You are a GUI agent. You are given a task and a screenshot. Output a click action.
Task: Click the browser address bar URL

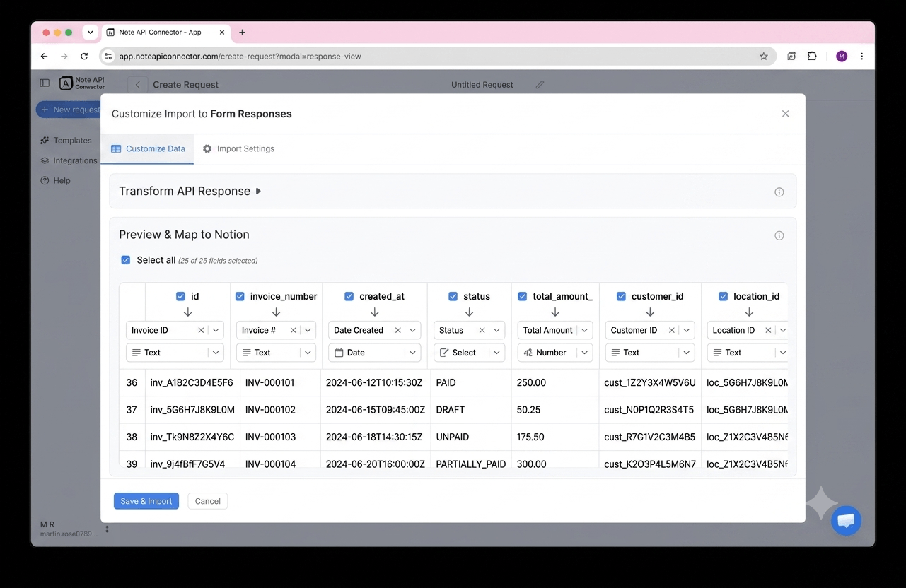(240, 57)
